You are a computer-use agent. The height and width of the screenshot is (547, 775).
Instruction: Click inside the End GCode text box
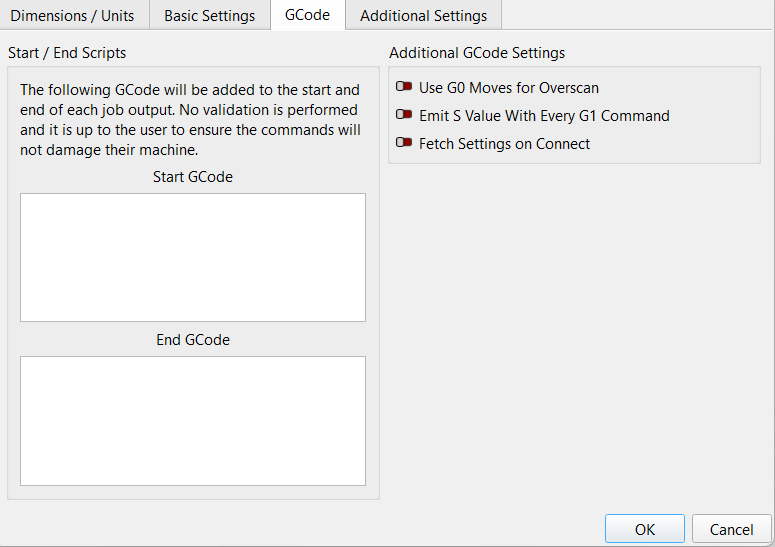(193, 420)
